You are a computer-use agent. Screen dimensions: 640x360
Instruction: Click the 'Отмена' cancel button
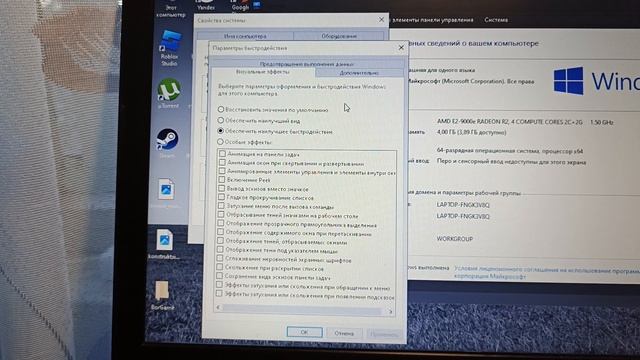[344, 333]
